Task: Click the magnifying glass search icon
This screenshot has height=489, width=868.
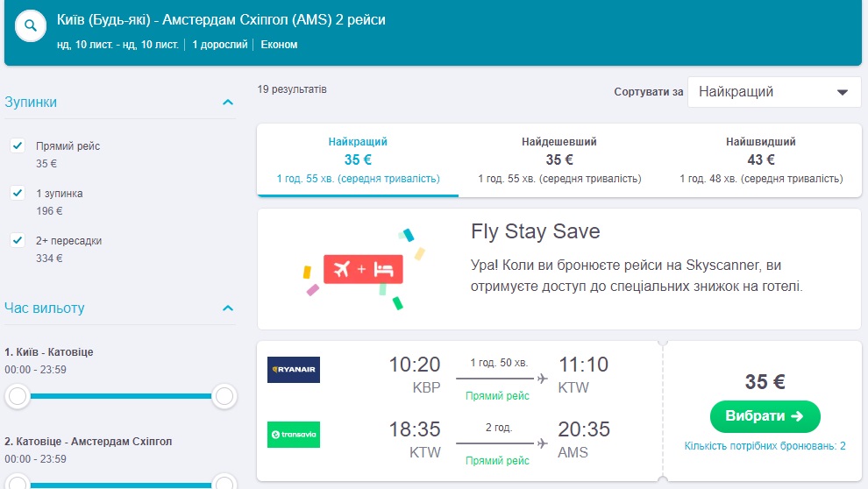Action: 31,26
